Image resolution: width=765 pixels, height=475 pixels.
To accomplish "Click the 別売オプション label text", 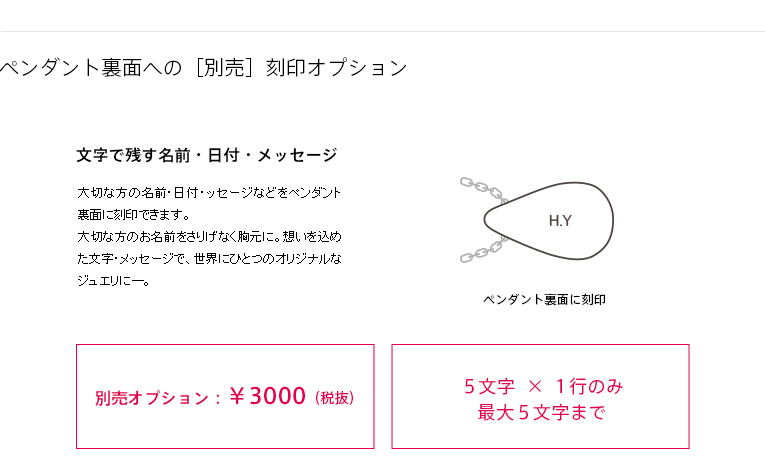I will 151,398.
